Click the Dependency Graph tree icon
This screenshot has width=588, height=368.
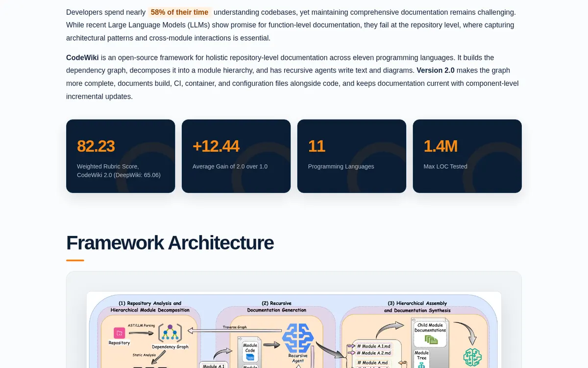pos(170,333)
